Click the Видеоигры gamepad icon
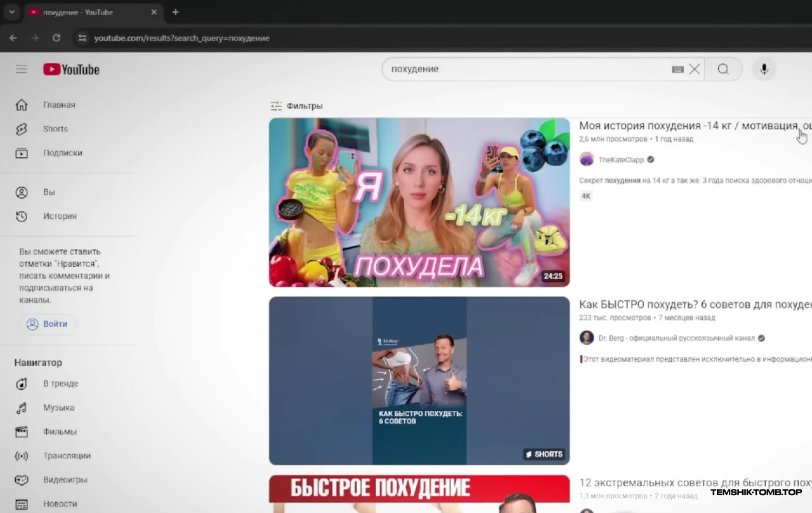 tap(22, 480)
